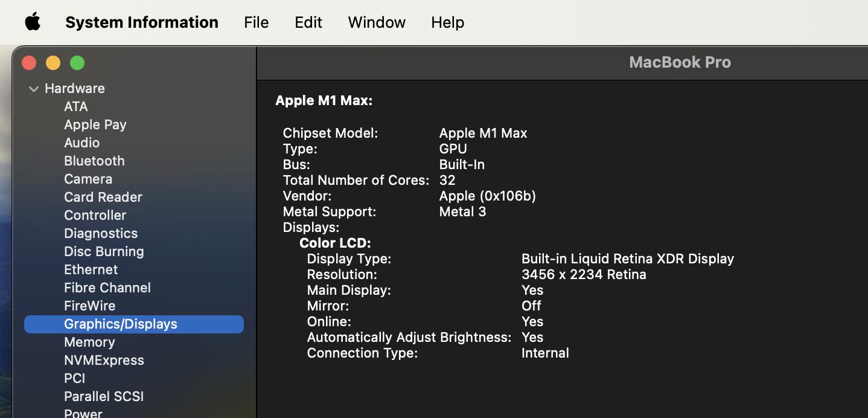Open the File menu

click(256, 22)
